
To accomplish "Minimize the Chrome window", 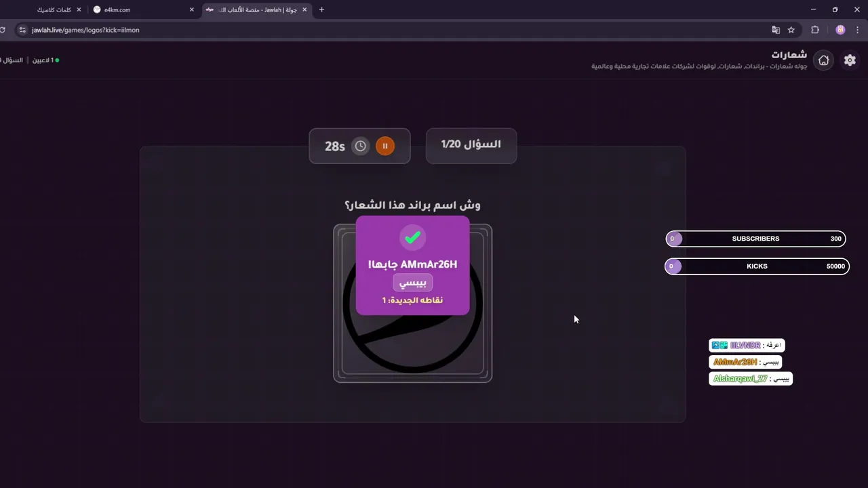I will click(x=813, y=9).
